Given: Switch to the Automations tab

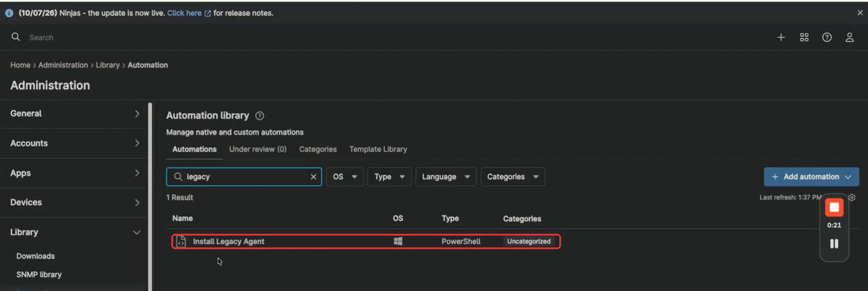Looking at the screenshot, I should pos(194,149).
